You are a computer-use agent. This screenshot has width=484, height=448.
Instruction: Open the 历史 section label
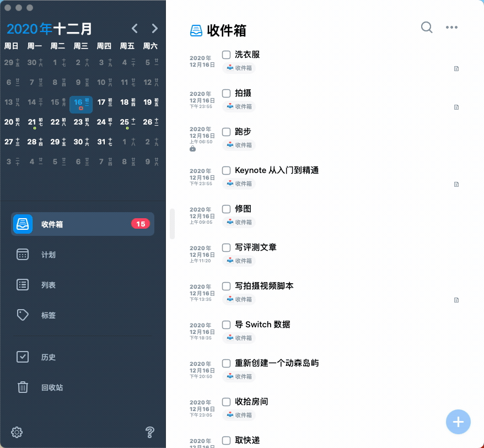click(49, 357)
